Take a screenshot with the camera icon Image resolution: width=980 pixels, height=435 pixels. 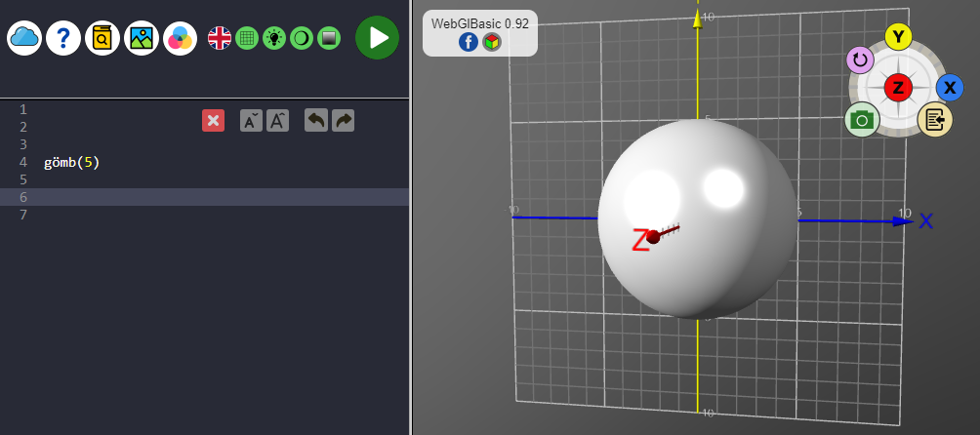tap(862, 119)
